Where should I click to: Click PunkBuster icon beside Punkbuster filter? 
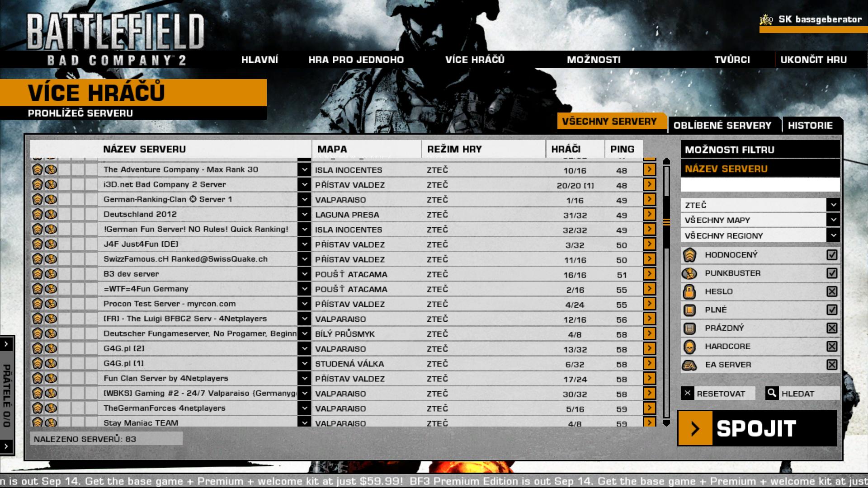click(x=689, y=273)
